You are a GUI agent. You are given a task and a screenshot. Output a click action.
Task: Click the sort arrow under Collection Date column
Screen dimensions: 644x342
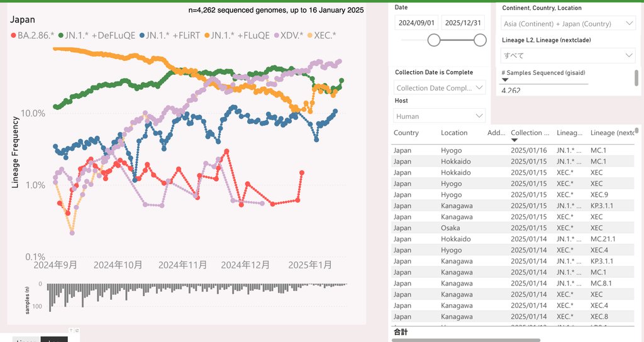[514, 141]
